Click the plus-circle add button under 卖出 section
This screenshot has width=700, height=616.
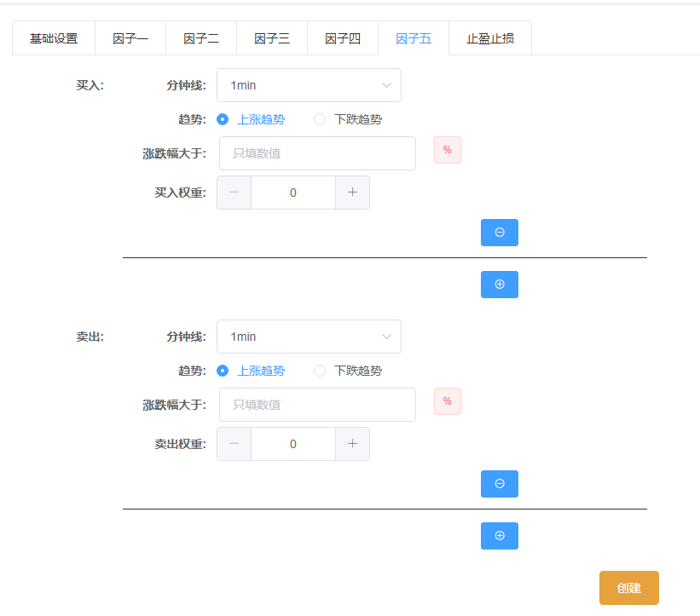(x=499, y=536)
